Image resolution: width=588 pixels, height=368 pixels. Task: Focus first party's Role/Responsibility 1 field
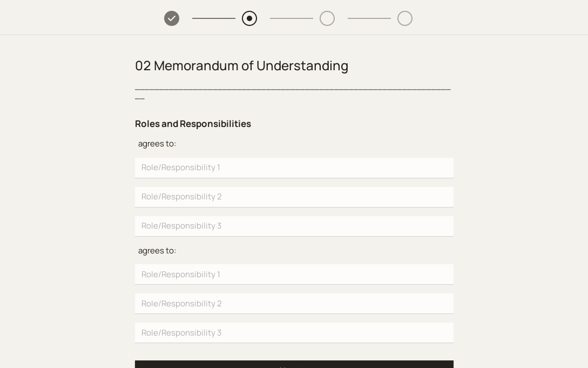point(294,168)
